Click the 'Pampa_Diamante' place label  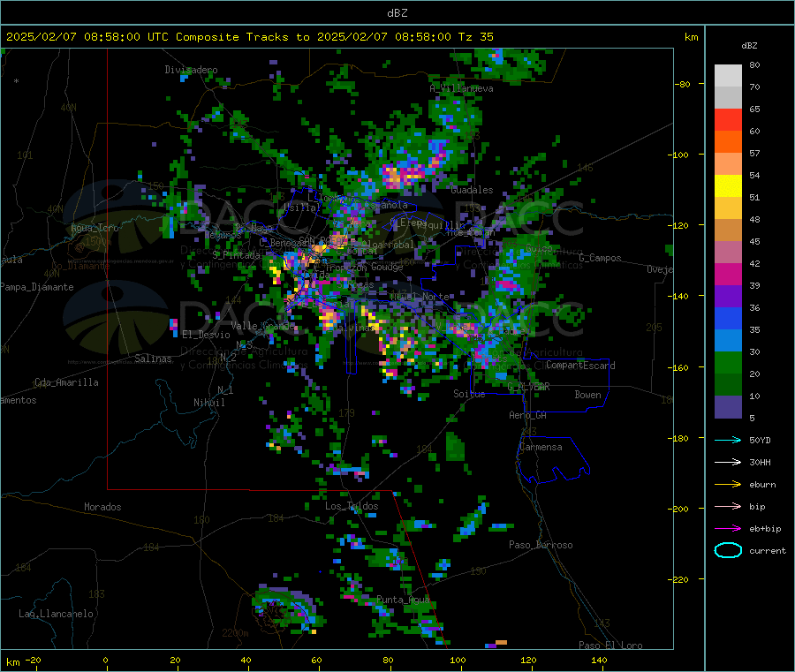pyautogui.click(x=36, y=287)
